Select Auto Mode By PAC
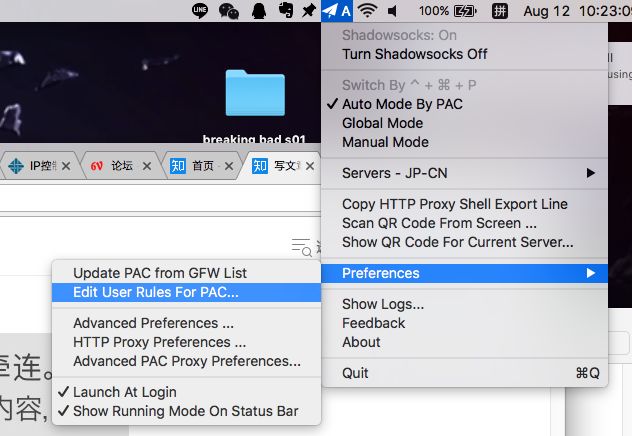 coord(464,104)
